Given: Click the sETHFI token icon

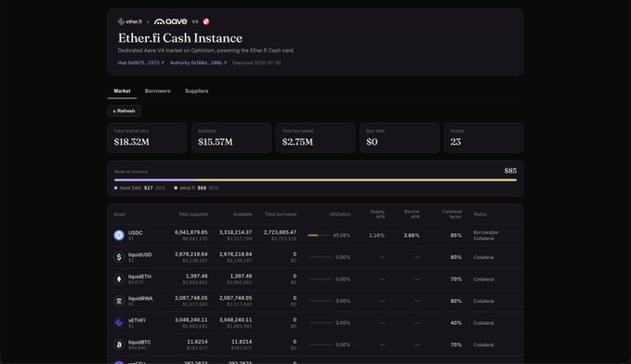Looking at the screenshot, I should click(119, 322).
